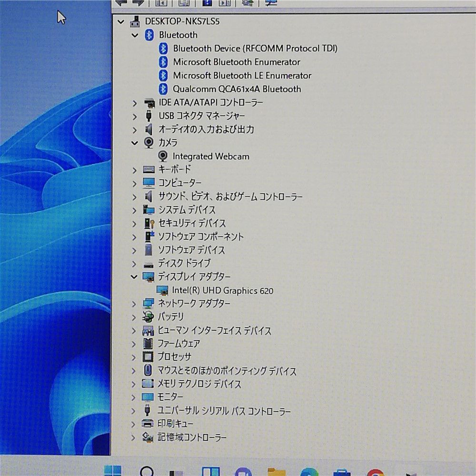This screenshot has height=476, width=476.
Task: Click the icon beside Microsoft Bluetooth Enumerator
Action: pyautogui.click(x=163, y=62)
